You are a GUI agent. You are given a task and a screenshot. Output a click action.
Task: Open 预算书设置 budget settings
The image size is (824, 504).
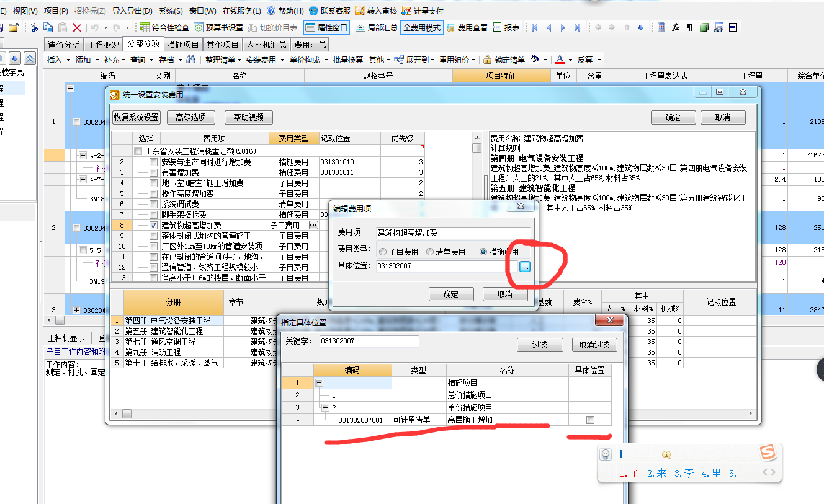(x=218, y=27)
